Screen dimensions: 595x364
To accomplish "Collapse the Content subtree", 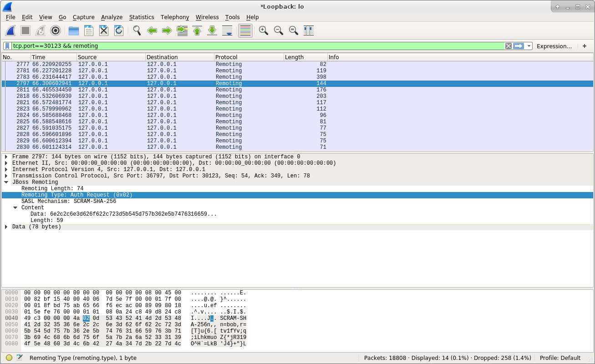I will [x=15, y=207].
